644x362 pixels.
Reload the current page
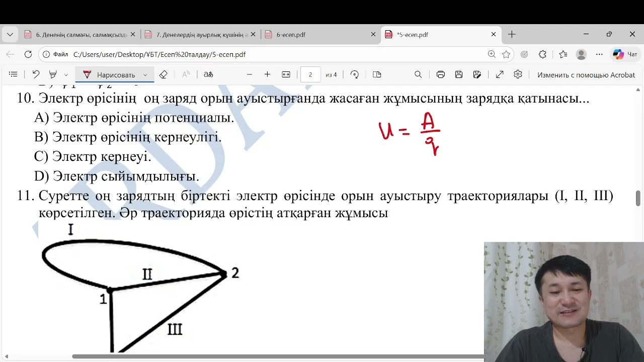coord(28,54)
